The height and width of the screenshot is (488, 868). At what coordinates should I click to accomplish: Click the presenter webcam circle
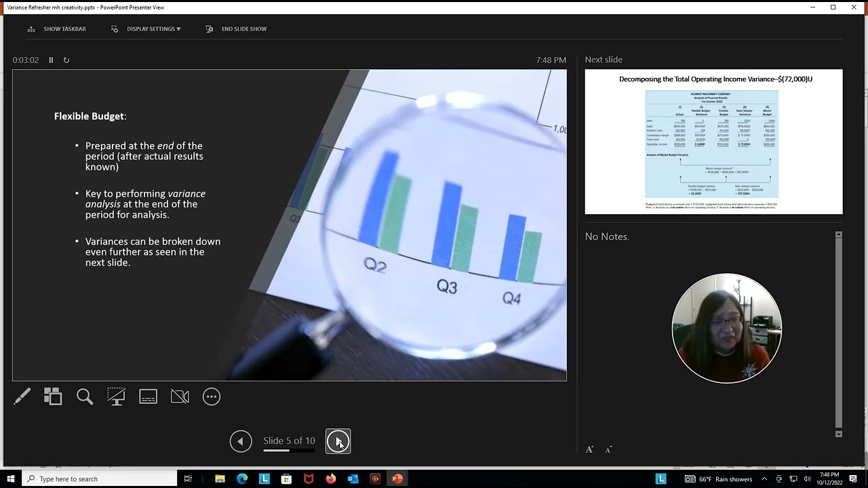(726, 328)
